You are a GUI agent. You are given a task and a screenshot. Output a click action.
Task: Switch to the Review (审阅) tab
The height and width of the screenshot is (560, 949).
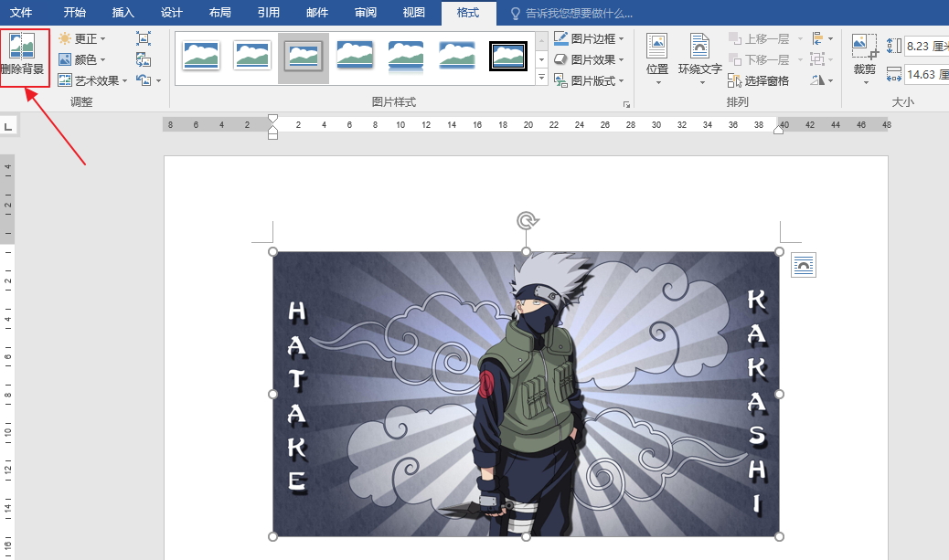[x=365, y=13]
